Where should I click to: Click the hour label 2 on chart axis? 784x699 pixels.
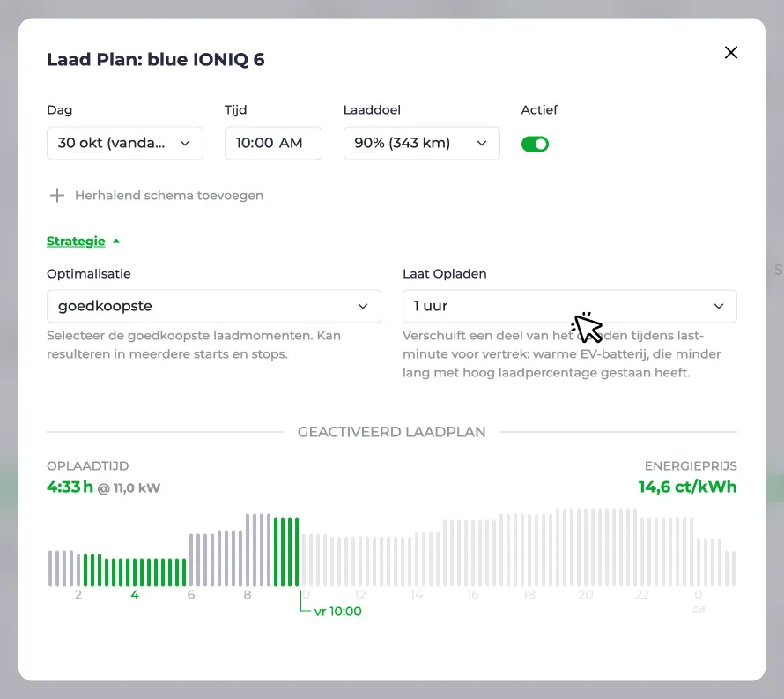point(78,595)
